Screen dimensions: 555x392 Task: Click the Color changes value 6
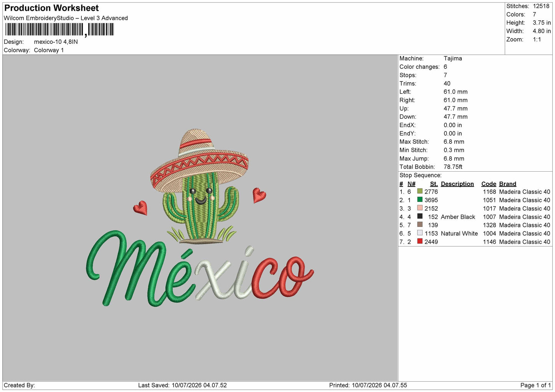click(x=446, y=67)
